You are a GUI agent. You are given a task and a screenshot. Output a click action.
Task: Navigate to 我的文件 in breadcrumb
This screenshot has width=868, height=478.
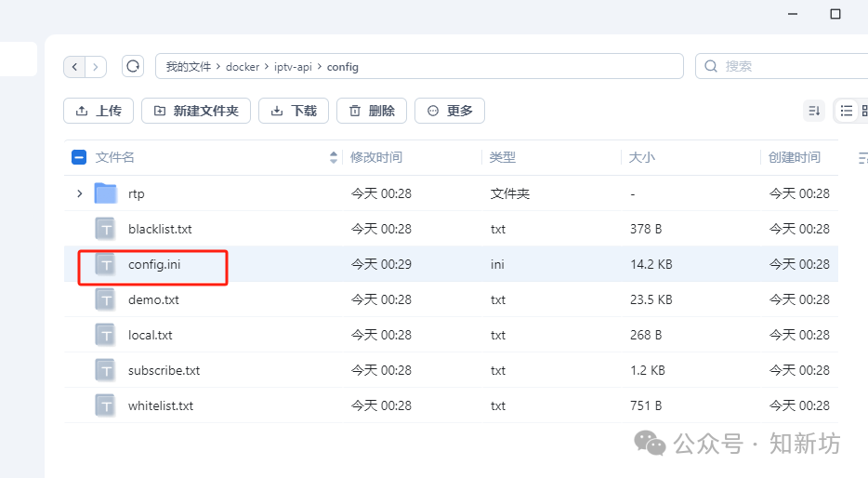189,66
